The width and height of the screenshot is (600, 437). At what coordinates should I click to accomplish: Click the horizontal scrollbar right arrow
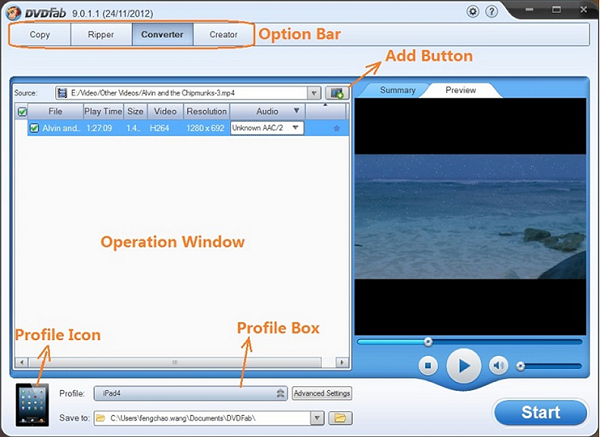(x=342, y=362)
